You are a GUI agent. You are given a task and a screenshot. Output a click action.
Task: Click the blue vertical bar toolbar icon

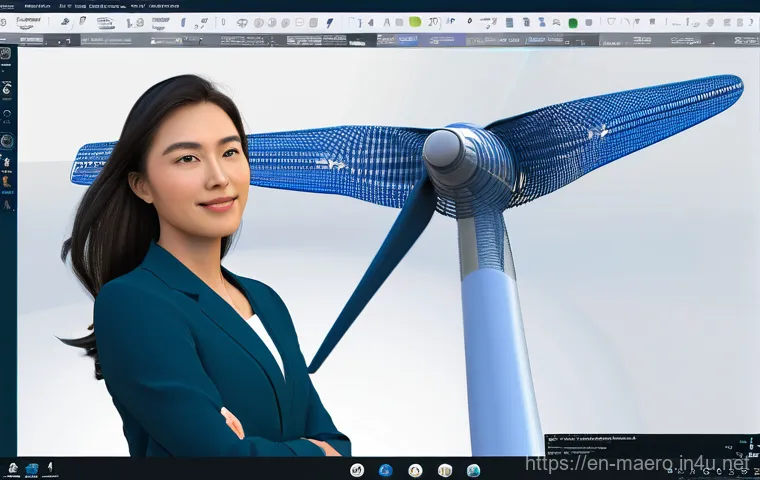[183, 23]
